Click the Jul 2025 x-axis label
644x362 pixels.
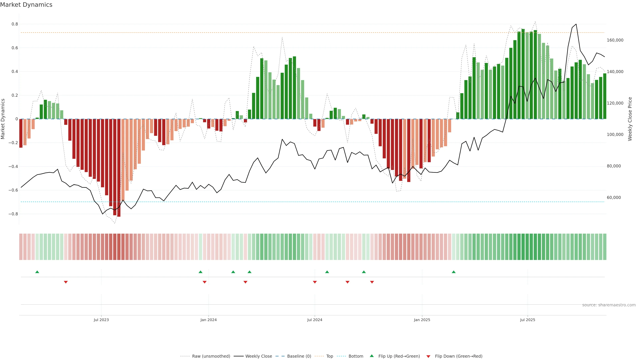pyautogui.click(x=527, y=320)
